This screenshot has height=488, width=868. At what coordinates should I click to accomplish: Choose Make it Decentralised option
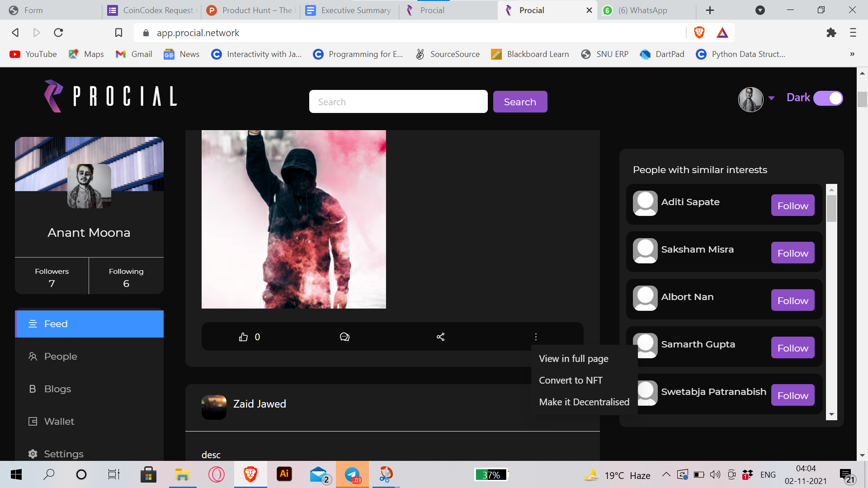tap(584, 402)
